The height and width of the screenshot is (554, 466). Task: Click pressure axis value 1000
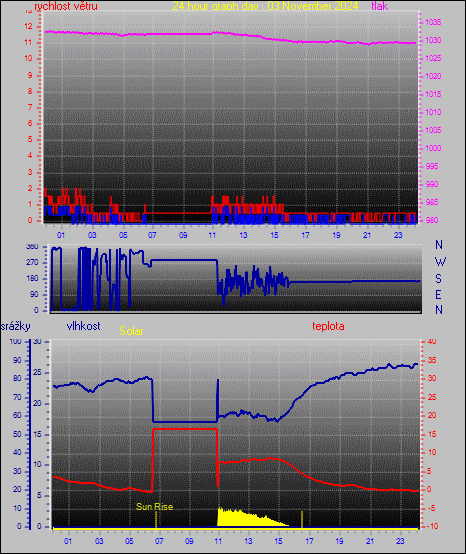click(x=433, y=148)
